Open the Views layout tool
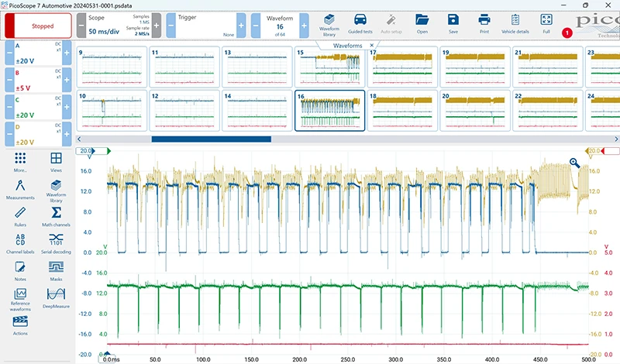This screenshot has height=364, width=620. click(x=56, y=162)
